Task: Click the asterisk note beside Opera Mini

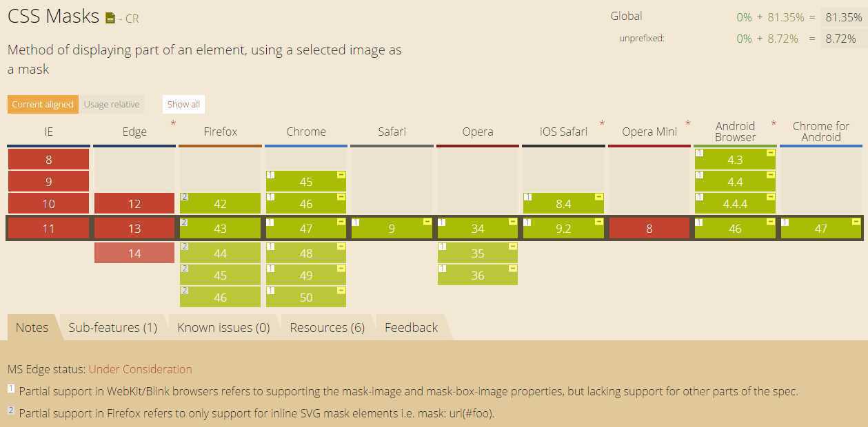Action: (x=688, y=124)
